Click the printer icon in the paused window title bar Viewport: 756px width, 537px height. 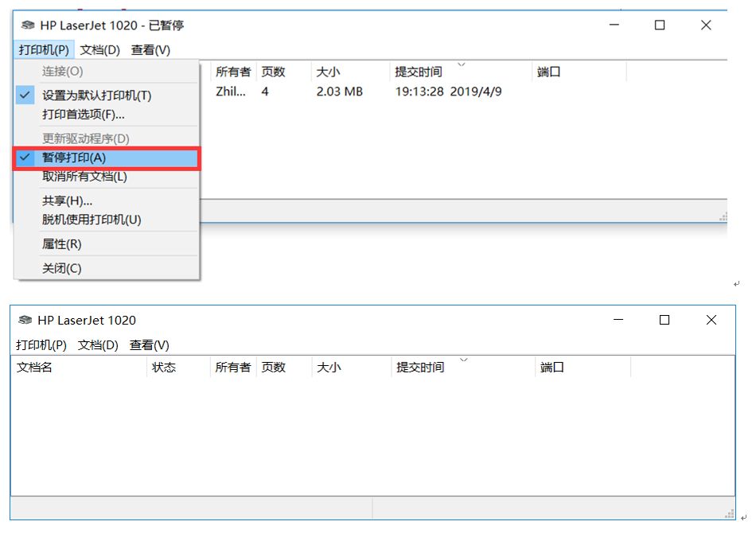(28, 25)
